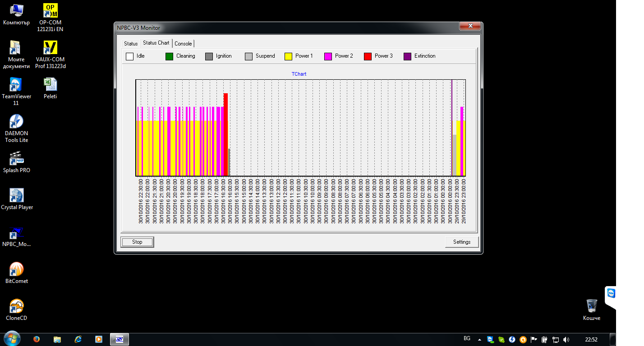
Task: Select the Status Chart tab
Action: click(156, 43)
